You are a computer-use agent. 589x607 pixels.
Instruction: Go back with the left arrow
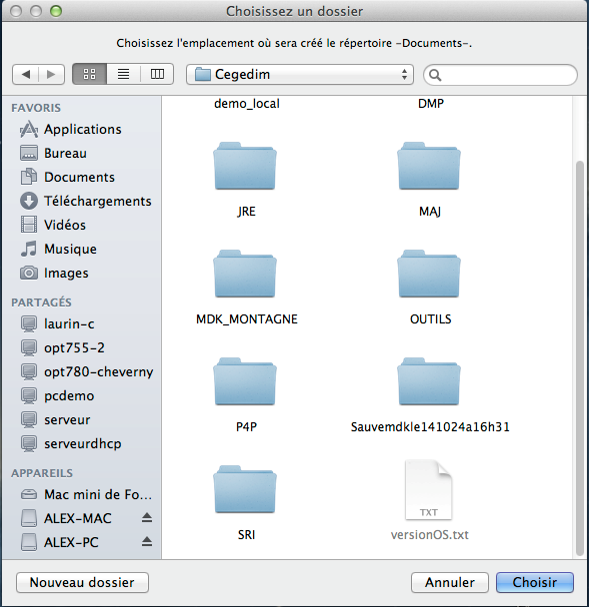[x=26, y=74]
